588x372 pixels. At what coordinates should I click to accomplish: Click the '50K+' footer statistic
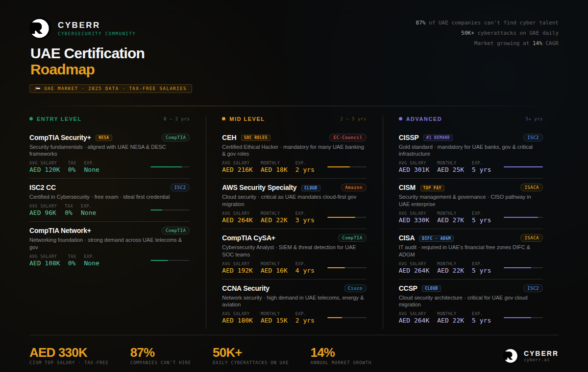[x=227, y=352]
